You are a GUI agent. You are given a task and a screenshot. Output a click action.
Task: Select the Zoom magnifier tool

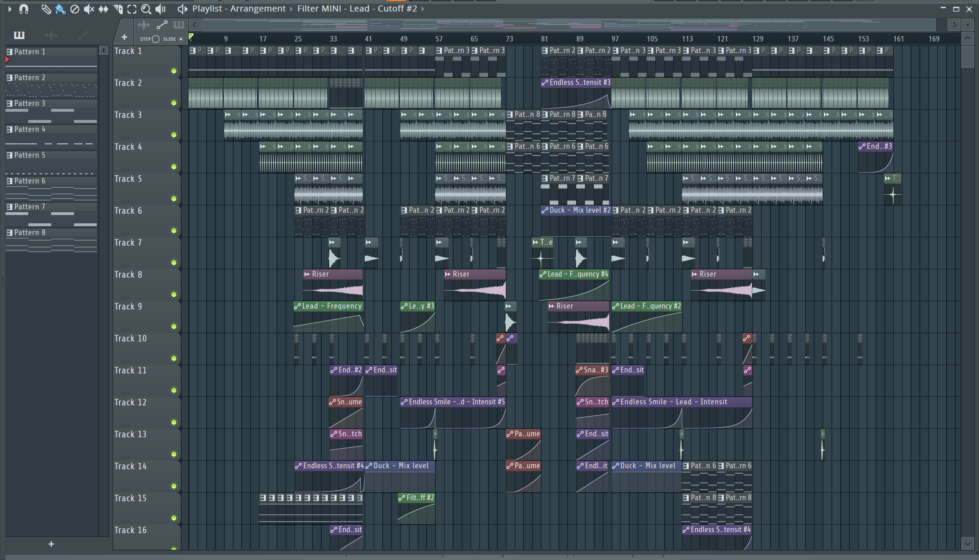click(146, 9)
